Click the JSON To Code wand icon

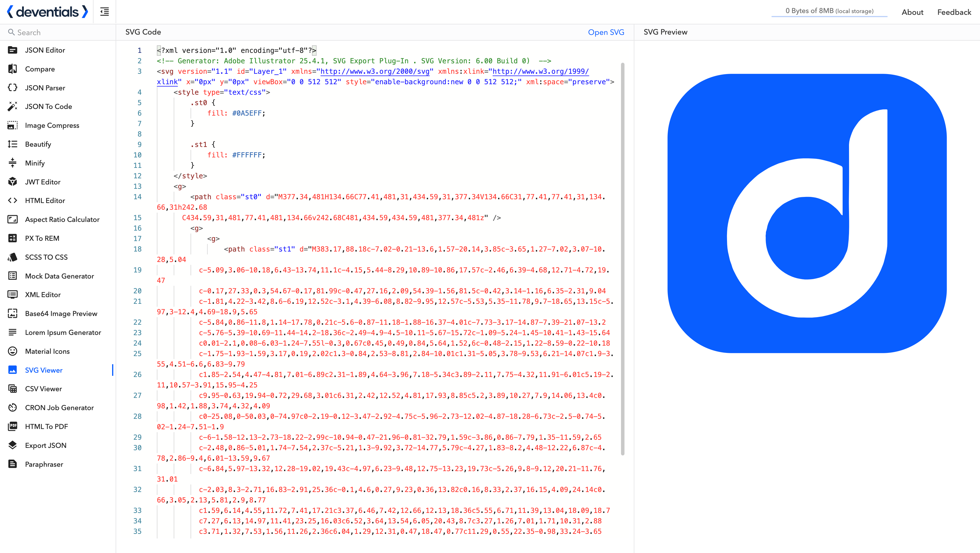click(12, 107)
